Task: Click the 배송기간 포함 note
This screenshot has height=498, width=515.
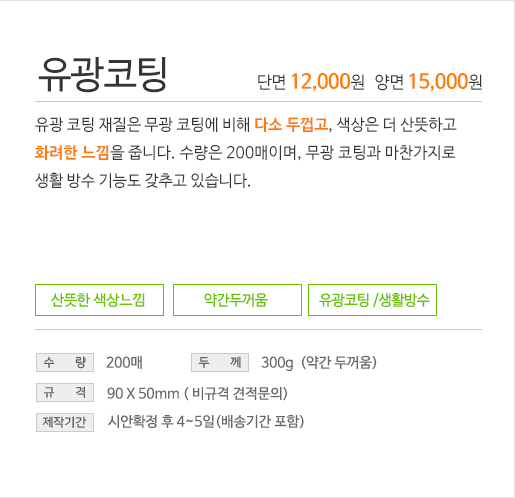Action: (260, 422)
